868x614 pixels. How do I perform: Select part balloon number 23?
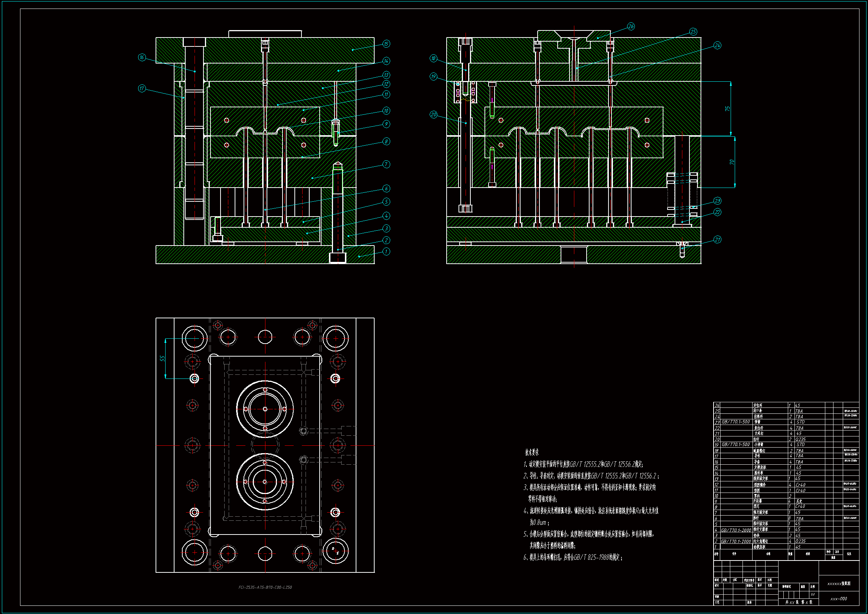(717, 201)
